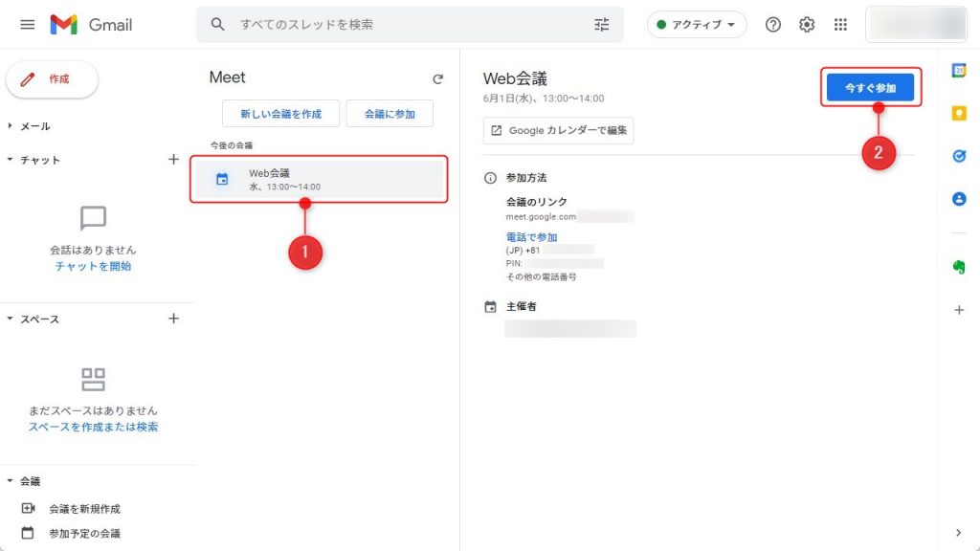The image size is (980, 551).
Task: Click Google カレンダーで編集 button
Action: pyautogui.click(x=558, y=130)
